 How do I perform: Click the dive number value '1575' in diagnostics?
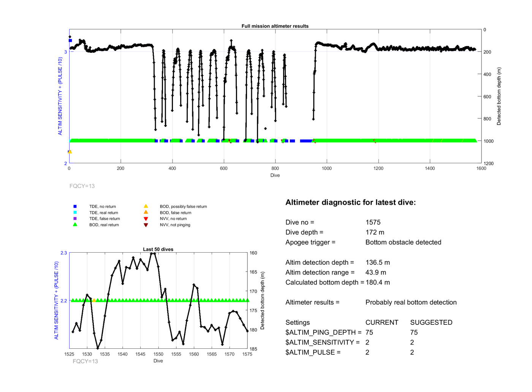click(373, 223)
